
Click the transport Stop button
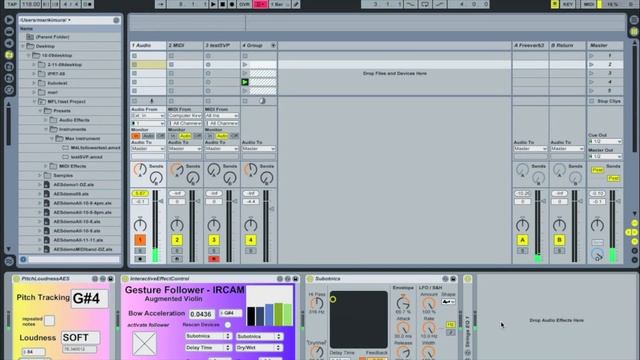222,4
